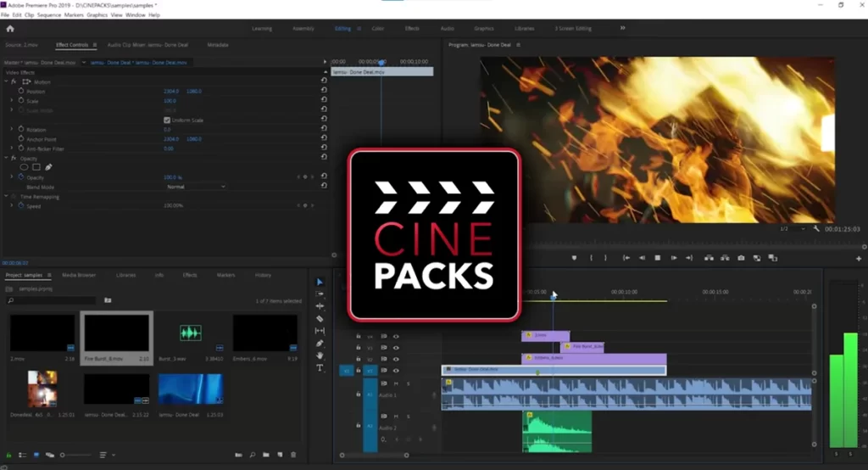Expand the Scale property

(12, 100)
